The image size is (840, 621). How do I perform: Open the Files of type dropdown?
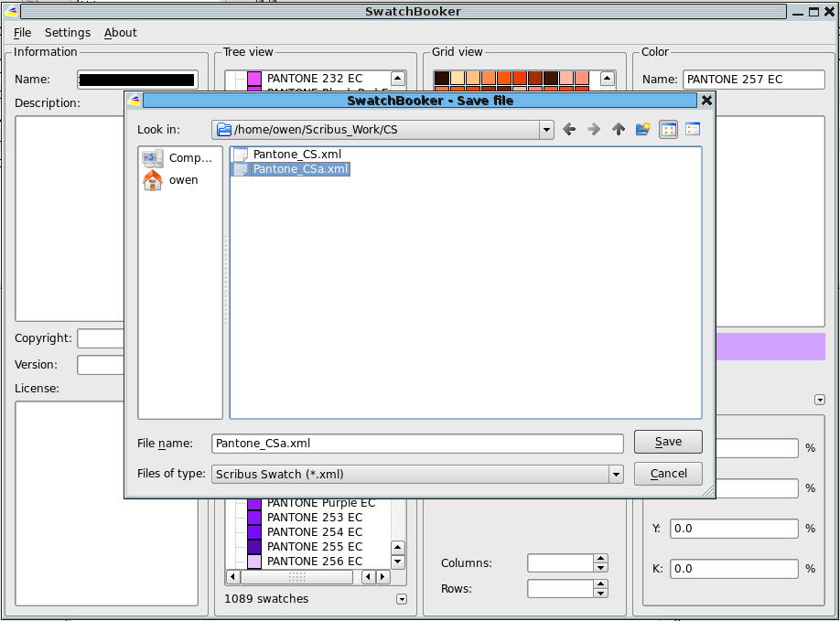pyautogui.click(x=618, y=474)
